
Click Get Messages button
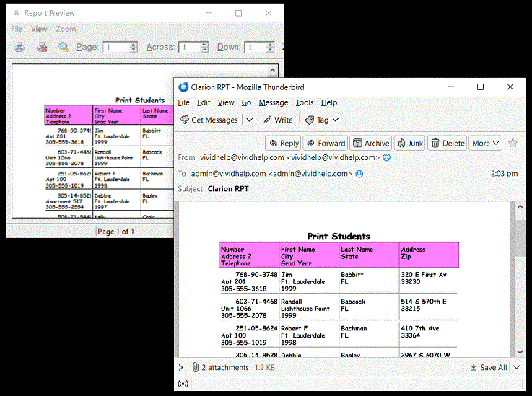pyautogui.click(x=209, y=120)
